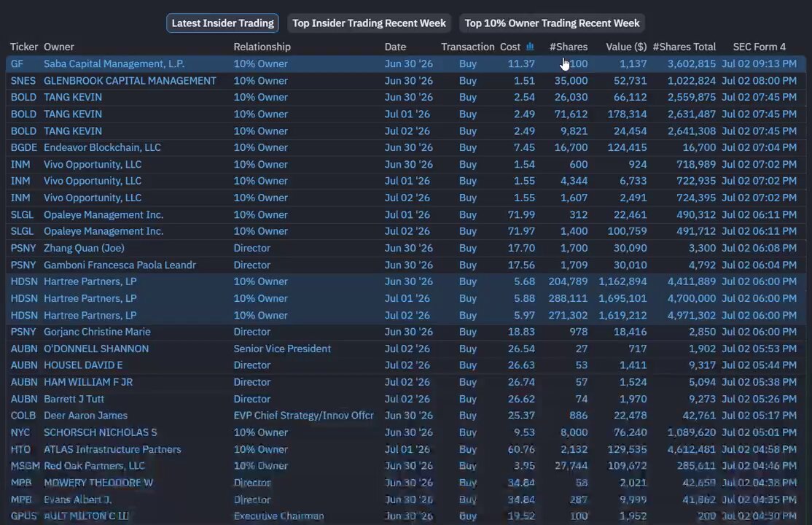Click Gorjanc Christine Marie owner name
812x525 pixels.
point(97,332)
